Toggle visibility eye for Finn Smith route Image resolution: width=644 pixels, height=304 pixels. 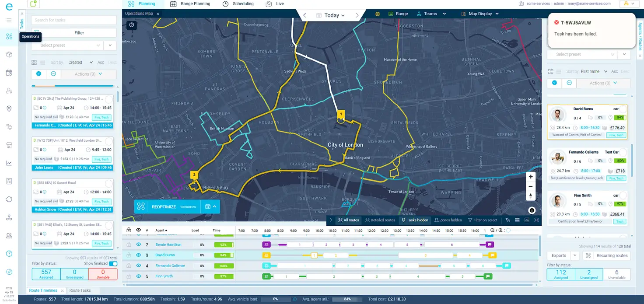pos(138,276)
